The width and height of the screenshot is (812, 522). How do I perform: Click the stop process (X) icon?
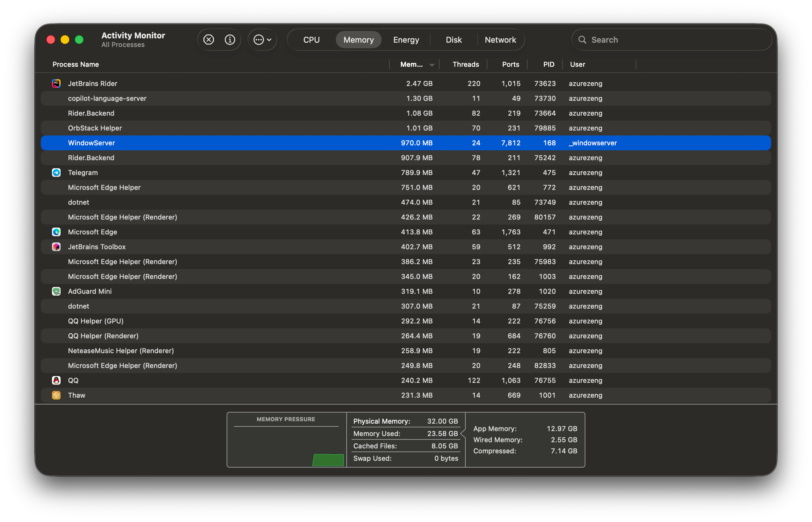(208, 40)
